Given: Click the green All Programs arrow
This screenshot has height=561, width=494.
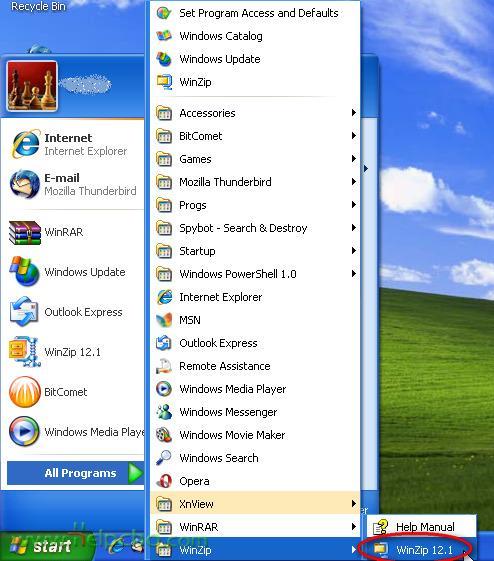Looking at the screenshot, I should 136,473.
